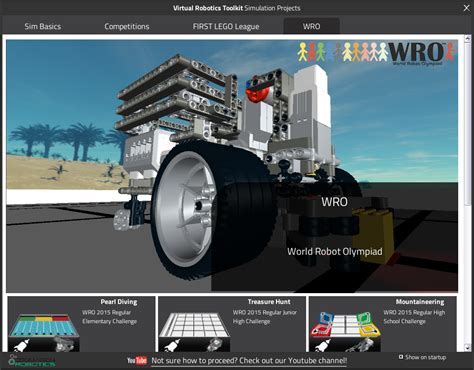Click the robot icon under Treasure Hunt
Screen dimensions: 474x370
coord(215,345)
